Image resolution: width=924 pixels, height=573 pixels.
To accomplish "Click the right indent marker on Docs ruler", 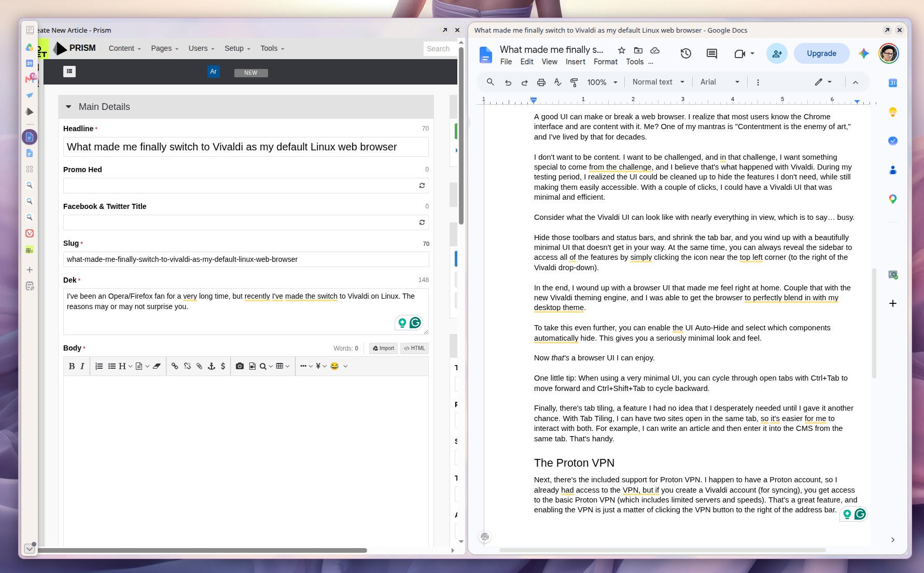I will click(857, 102).
